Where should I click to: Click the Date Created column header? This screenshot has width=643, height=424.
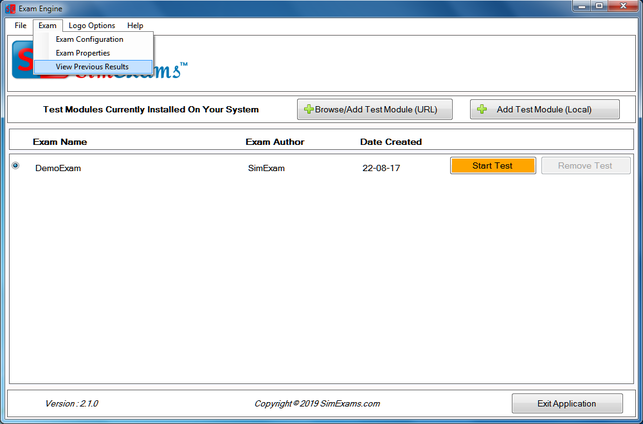(x=391, y=142)
